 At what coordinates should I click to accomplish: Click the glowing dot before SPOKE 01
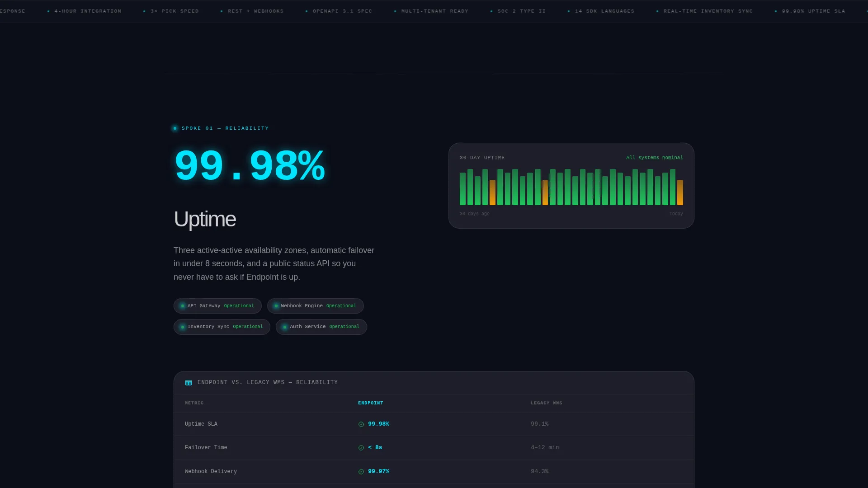pyautogui.click(x=175, y=128)
